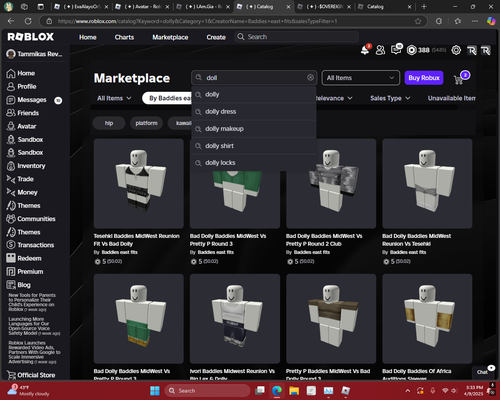Select the 'dolly locks' search suggestion

tap(254, 163)
